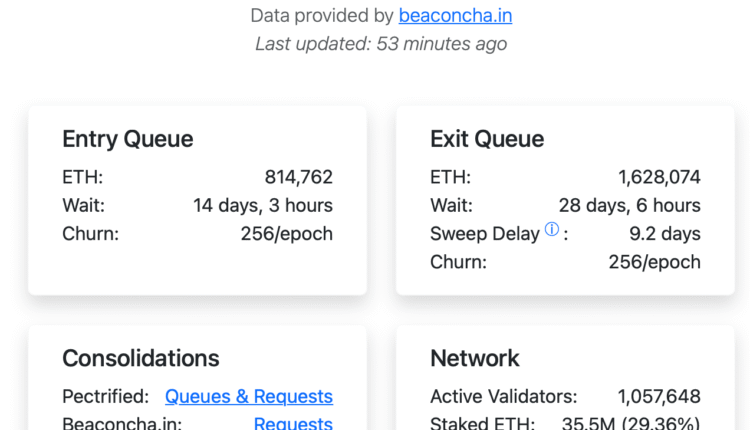Click the Entry Queue card heading

[x=128, y=139]
